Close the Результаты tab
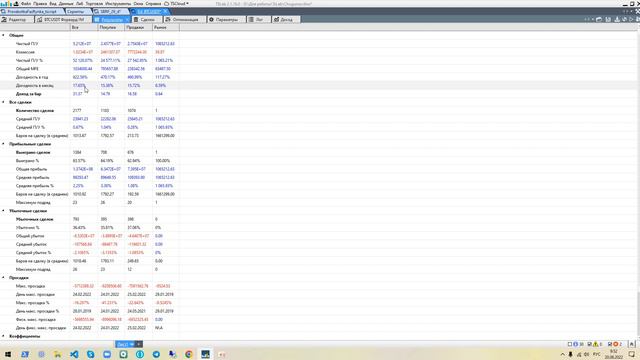 coord(127,20)
